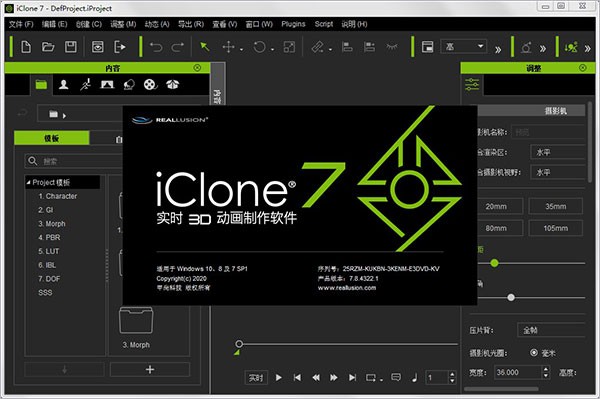Open the 窗口 (W) menu

click(259, 24)
